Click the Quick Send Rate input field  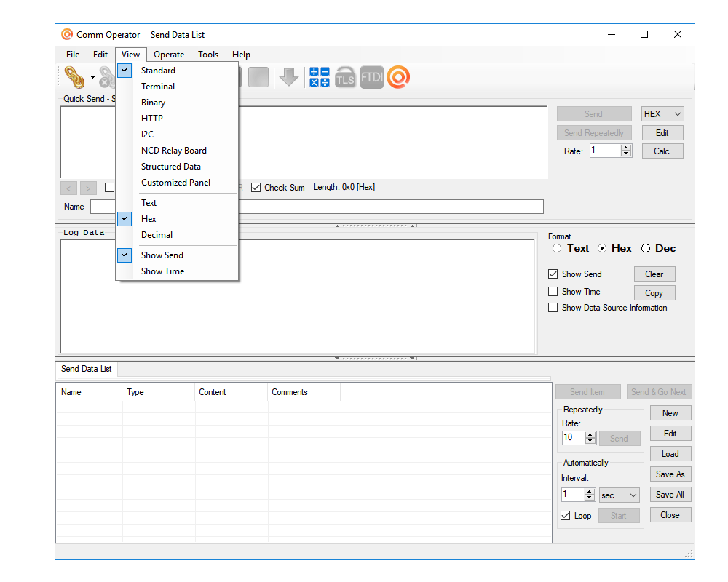tap(606, 151)
